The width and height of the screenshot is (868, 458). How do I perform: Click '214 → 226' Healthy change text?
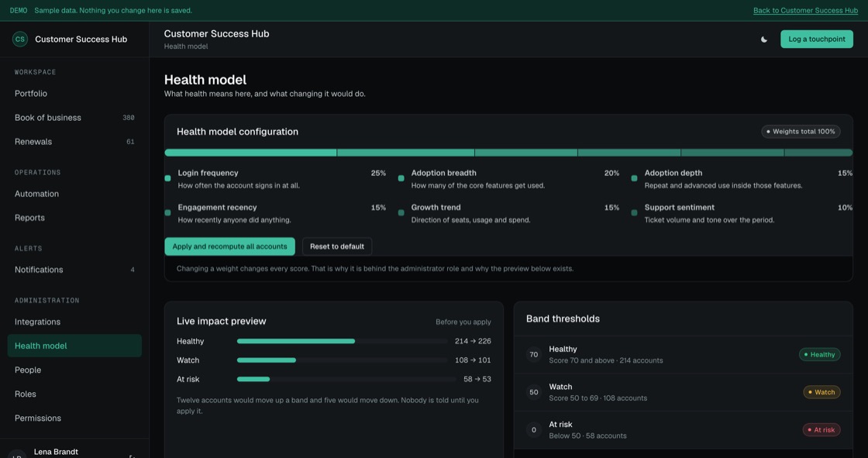click(473, 341)
